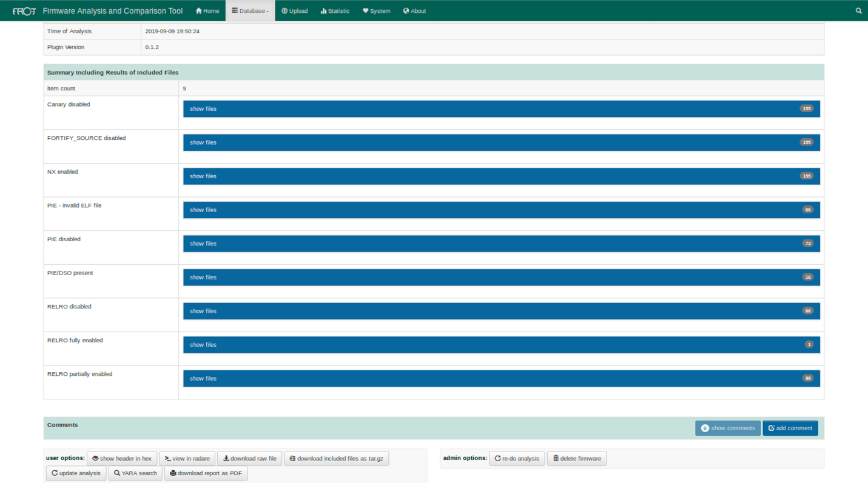Expand show files for NX enabled
Screen dimensions: 868x483
tap(502, 176)
